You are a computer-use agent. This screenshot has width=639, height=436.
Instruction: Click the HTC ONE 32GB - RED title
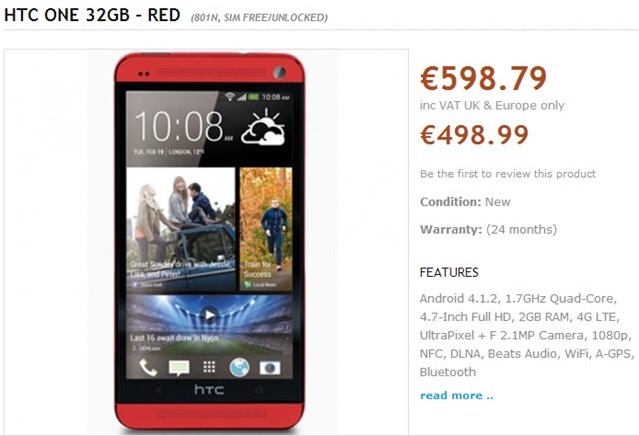[x=92, y=15]
